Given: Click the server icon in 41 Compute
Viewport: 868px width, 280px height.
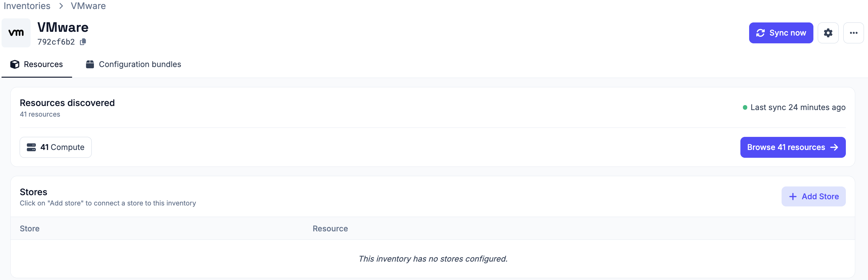Looking at the screenshot, I should 31,147.
